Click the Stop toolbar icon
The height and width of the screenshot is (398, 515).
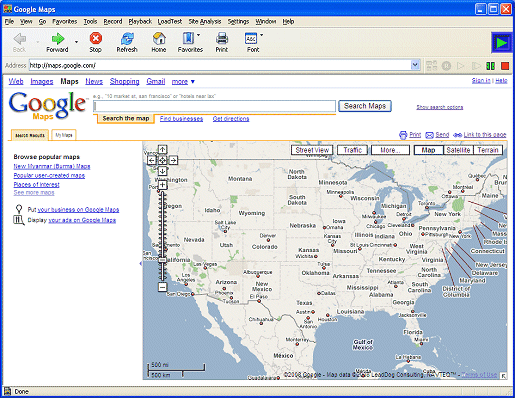point(96,38)
